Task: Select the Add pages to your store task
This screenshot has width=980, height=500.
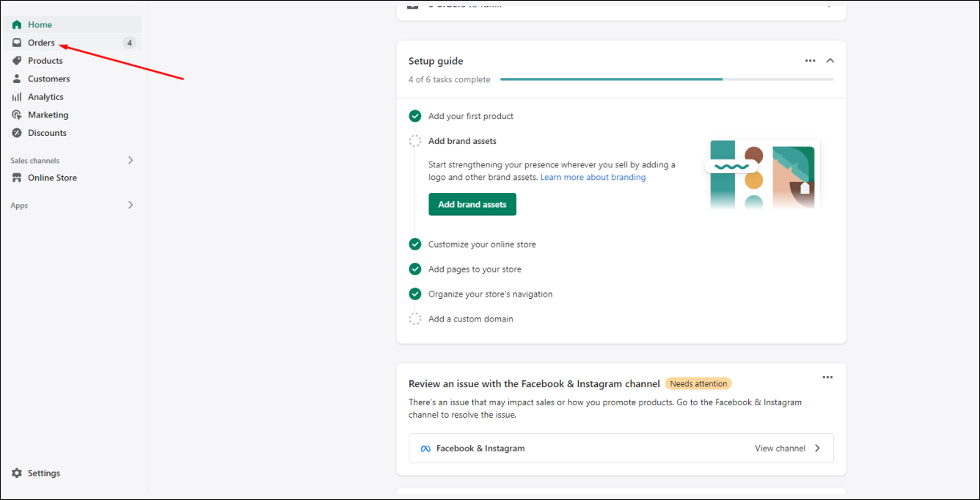Action: pos(475,269)
